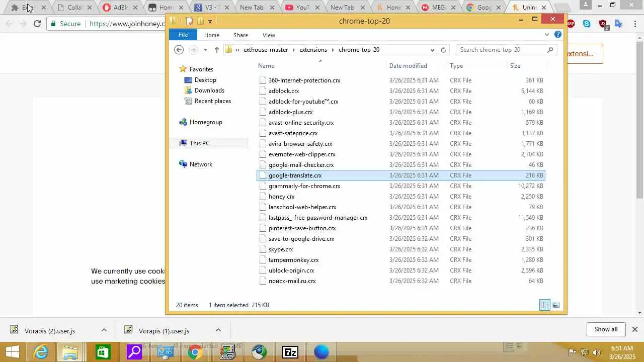644x362 pixels.
Task: Select Favorites in navigation pane
Action: (201, 69)
